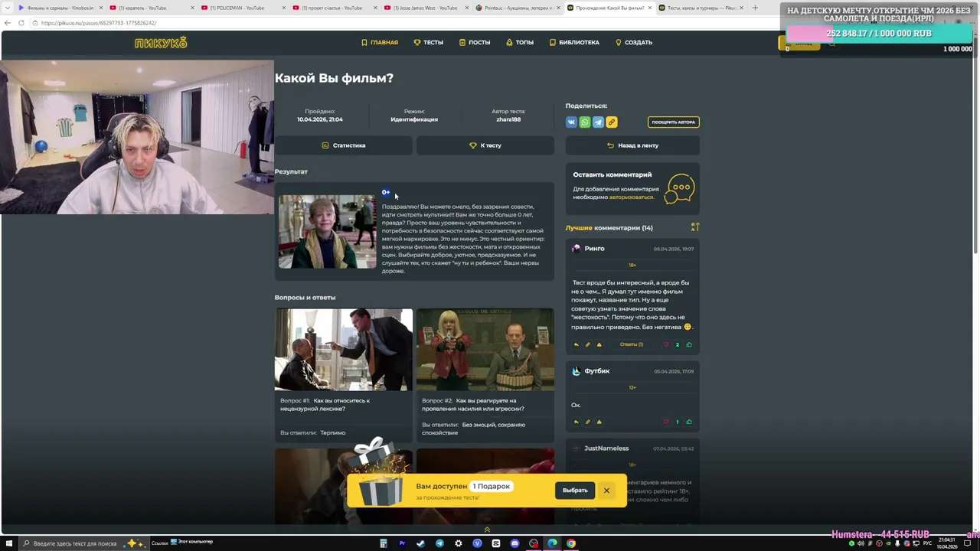Expand Ответы (1) under Ринго's comment

[x=632, y=344]
